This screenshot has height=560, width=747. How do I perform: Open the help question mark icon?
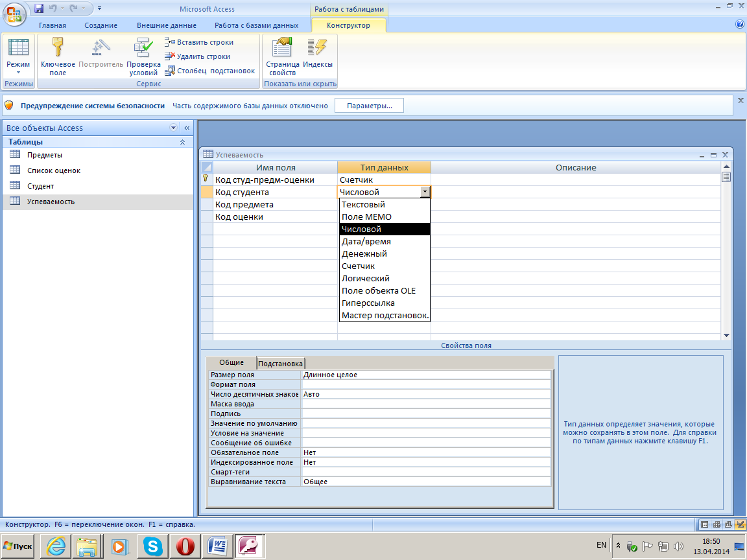[740, 24]
